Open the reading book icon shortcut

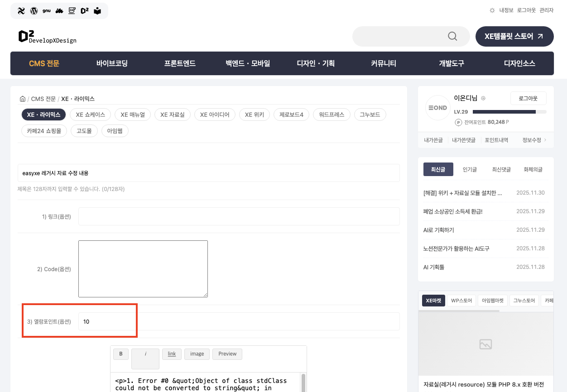tap(97, 11)
